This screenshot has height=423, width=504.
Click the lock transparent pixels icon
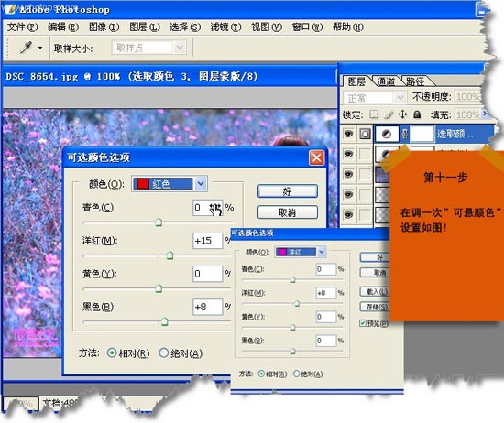(x=374, y=114)
